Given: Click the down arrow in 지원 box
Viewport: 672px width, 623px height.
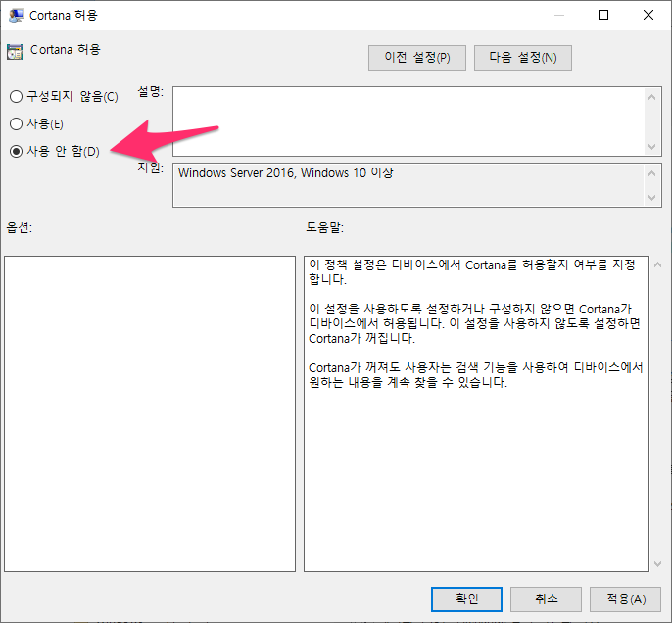Looking at the screenshot, I should click(651, 198).
